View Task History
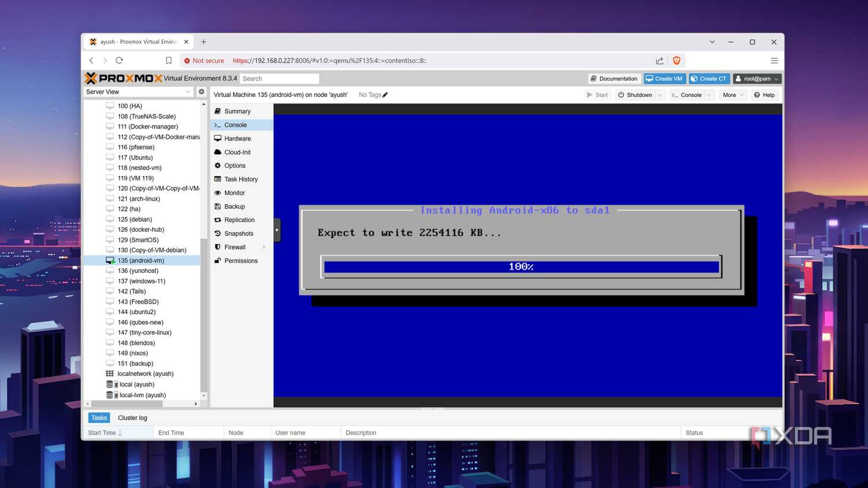Image resolution: width=868 pixels, height=488 pixels. pos(241,179)
